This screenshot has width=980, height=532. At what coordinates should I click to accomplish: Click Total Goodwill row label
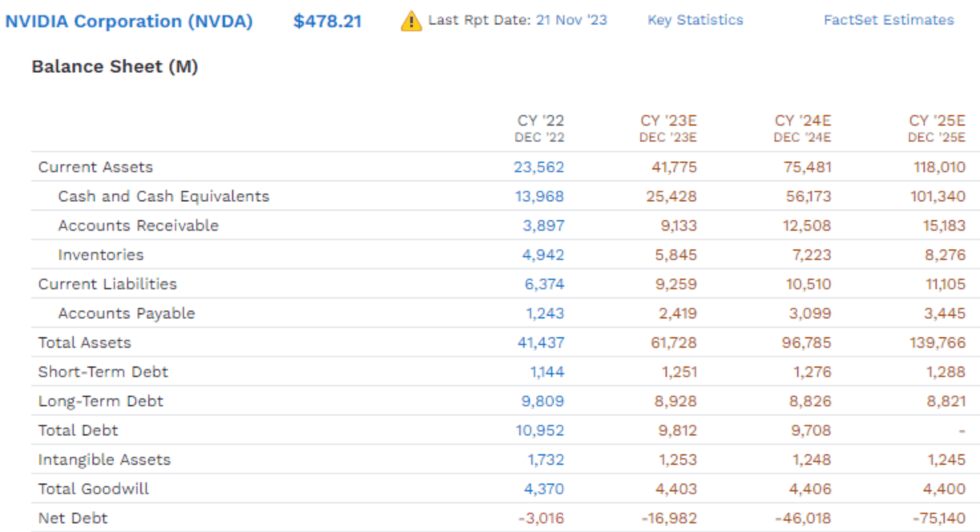point(94,489)
